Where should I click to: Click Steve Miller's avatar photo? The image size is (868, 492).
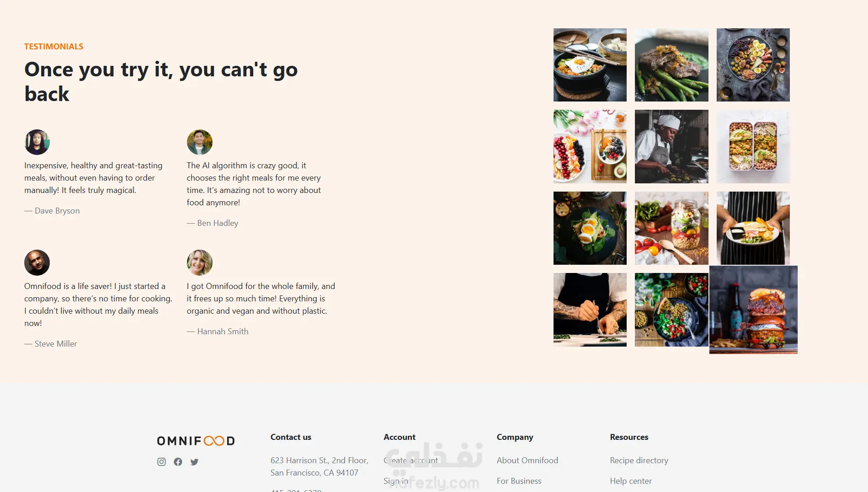[x=37, y=262]
